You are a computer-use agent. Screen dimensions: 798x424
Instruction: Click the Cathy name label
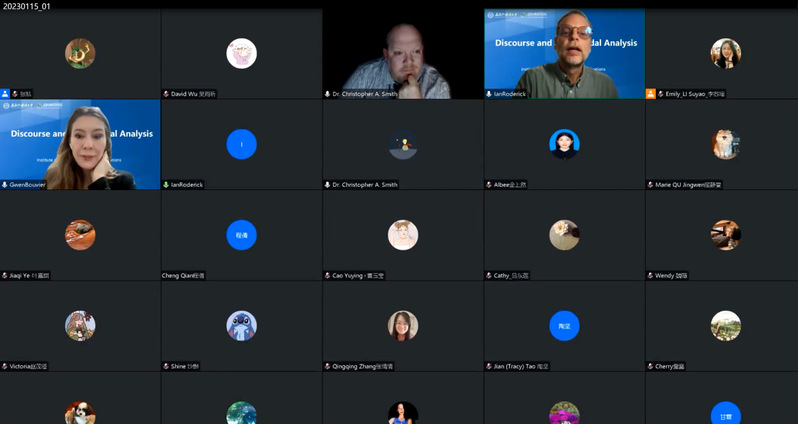point(511,275)
